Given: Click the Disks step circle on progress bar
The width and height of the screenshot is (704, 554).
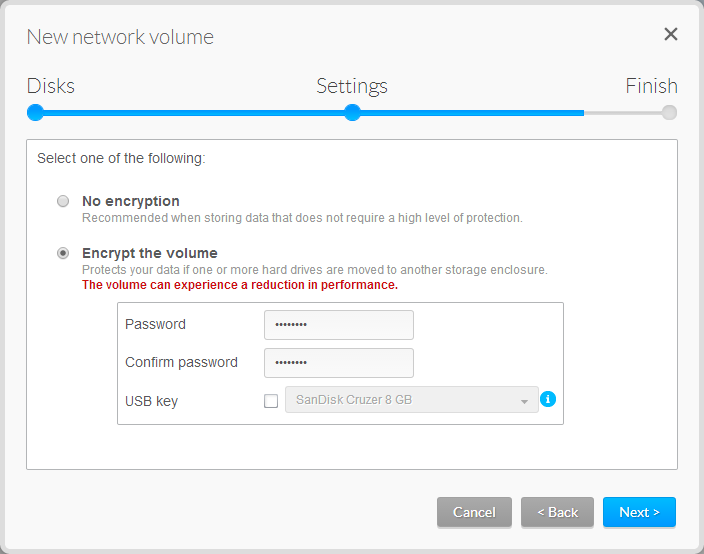Looking at the screenshot, I should pos(35,113).
